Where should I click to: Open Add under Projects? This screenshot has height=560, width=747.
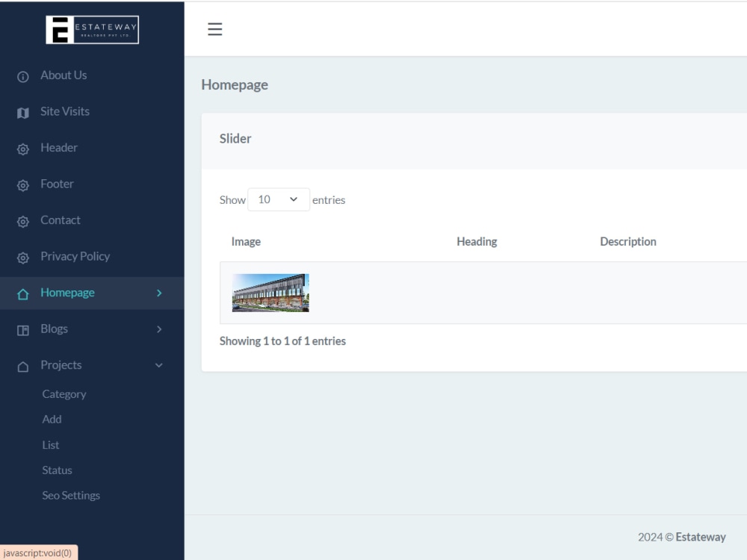[52, 419]
